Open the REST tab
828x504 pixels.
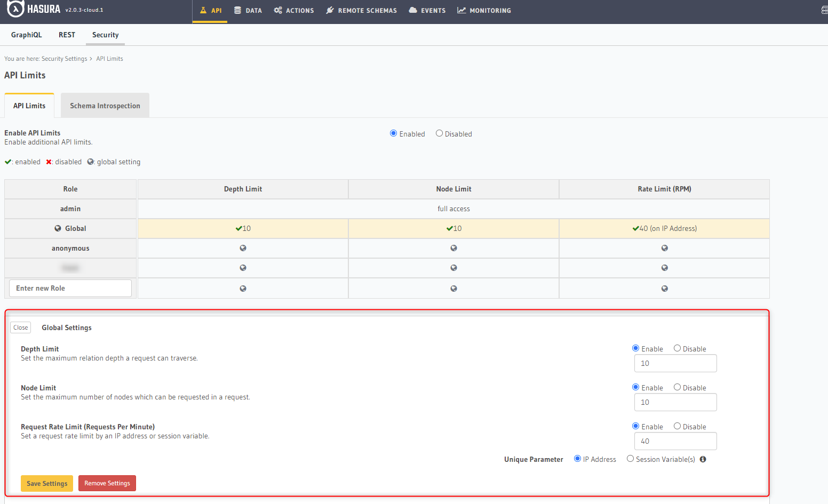pyautogui.click(x=67, y=35)
